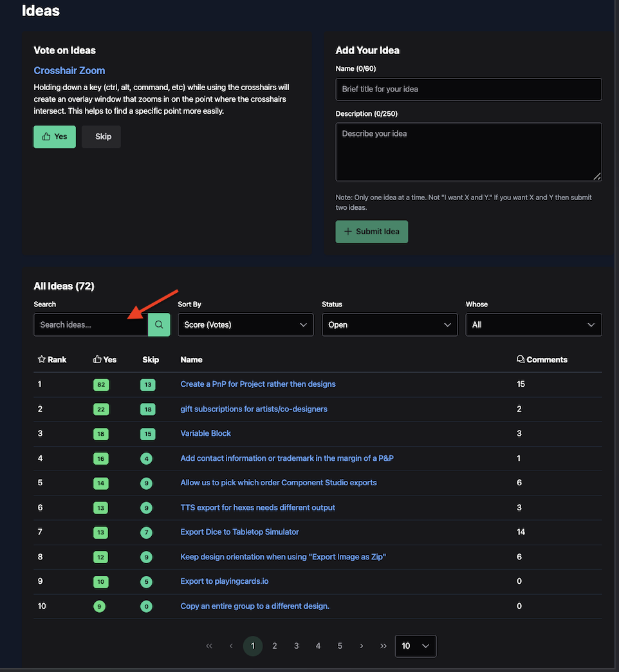The height and width of the screenshot is (672, 619).
Task: Go to page 3 of ideas
Action: coord(297,646)
